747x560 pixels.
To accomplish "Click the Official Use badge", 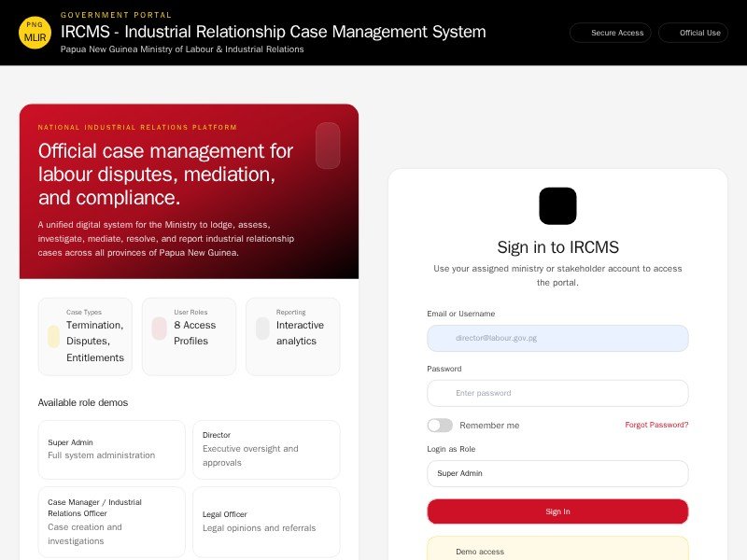I will [x=693, y=33].
